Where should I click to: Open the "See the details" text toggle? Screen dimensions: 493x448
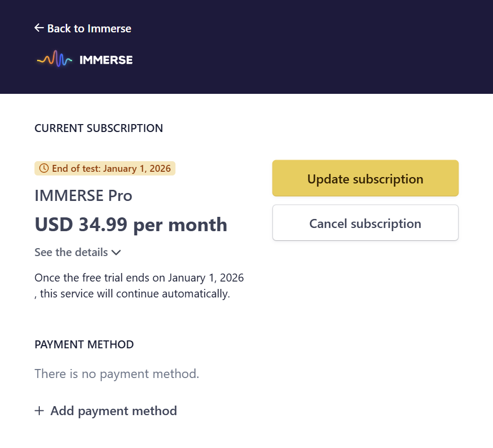click(71, 252)
